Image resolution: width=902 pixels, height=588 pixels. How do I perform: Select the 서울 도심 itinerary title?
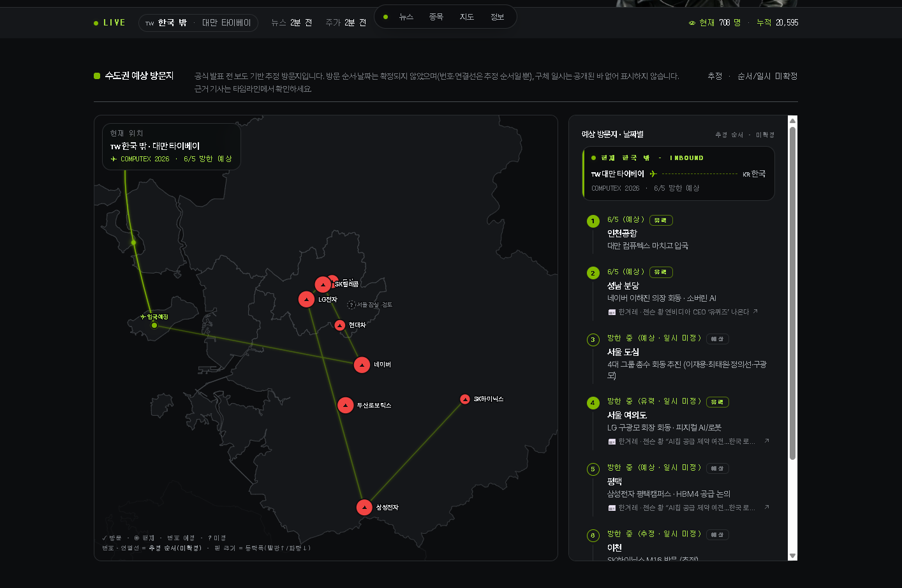click(x=623, y=352)
